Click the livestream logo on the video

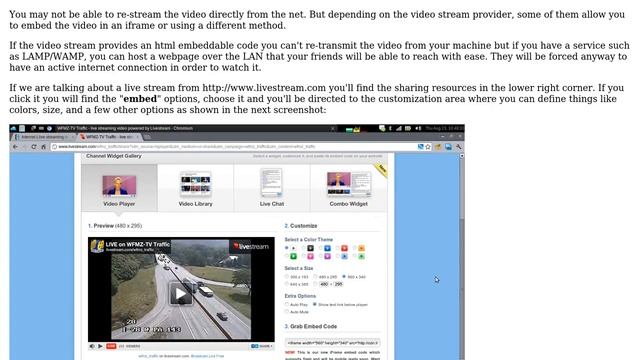coord(251,246)
